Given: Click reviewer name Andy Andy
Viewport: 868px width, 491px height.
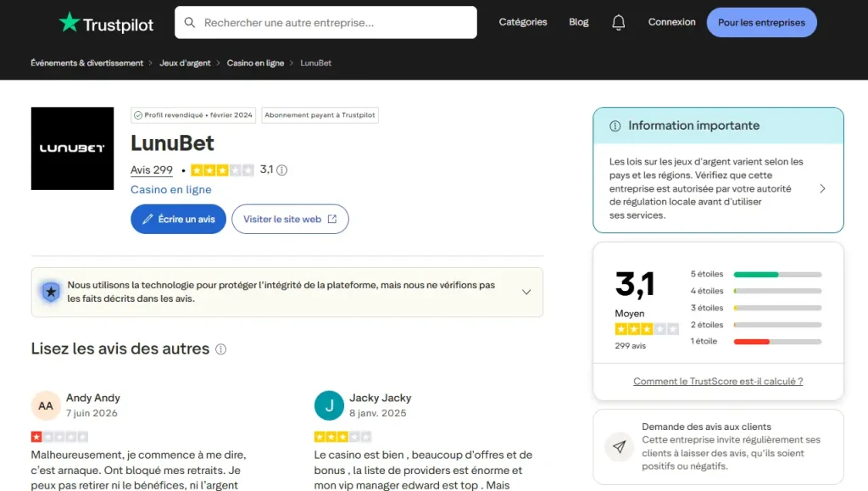Looking at the screenshot, I should click(x=93, y=398).
